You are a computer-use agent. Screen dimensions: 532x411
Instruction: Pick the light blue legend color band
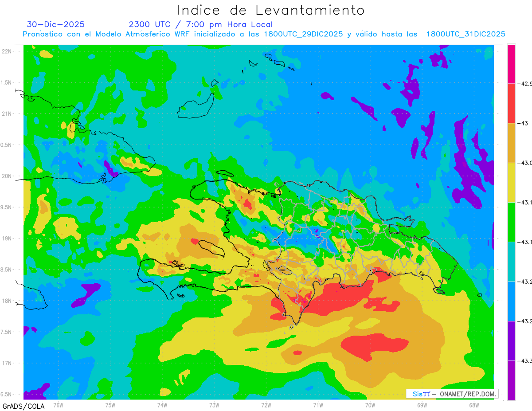[511, 301]
